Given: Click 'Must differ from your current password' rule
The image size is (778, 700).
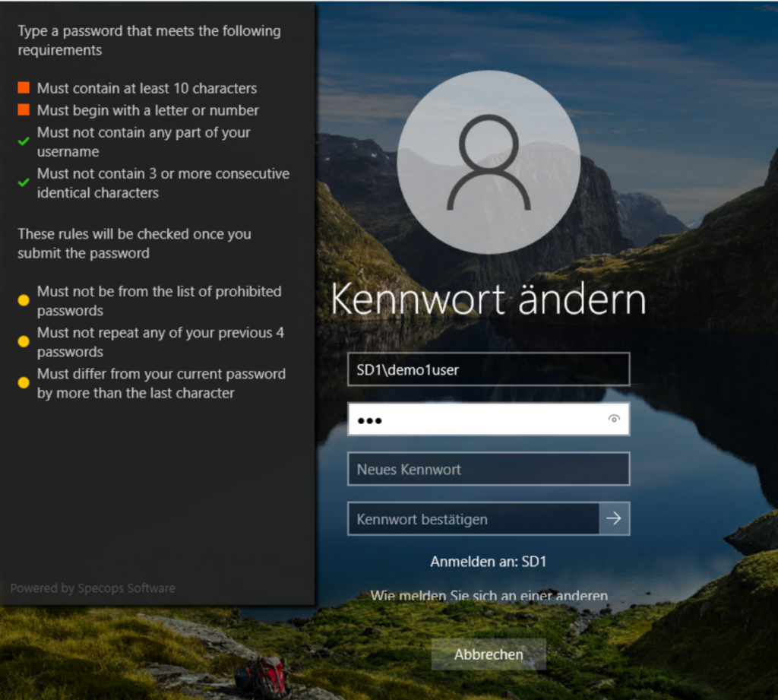Looking at the screenshot, I should pyautogui.click(x=161, y=383).
